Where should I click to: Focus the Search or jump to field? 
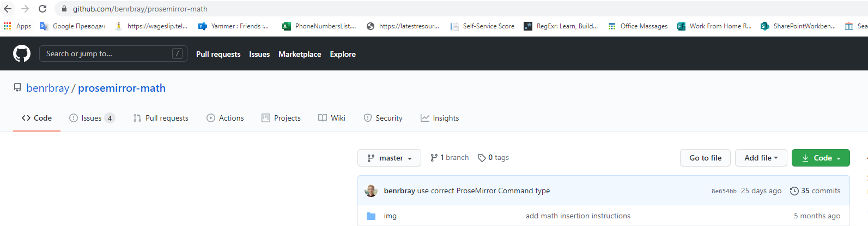[x=109, y=53]
